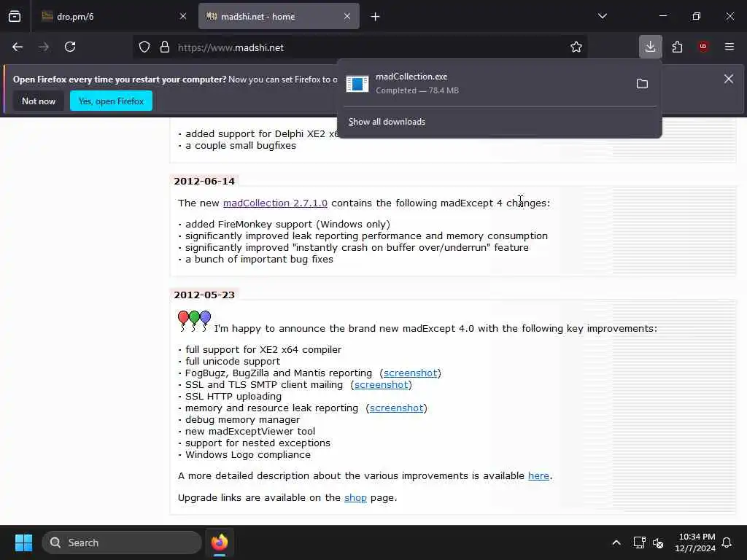Toggle the Downloads toolbar button
747x560 pixels.
650,47
